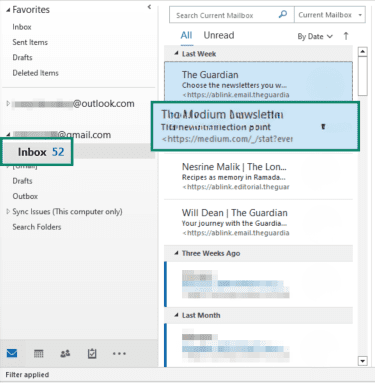Collapse the Favorites section
The width and height of the screenshot is (375, 383).
[x=8, y=10]
